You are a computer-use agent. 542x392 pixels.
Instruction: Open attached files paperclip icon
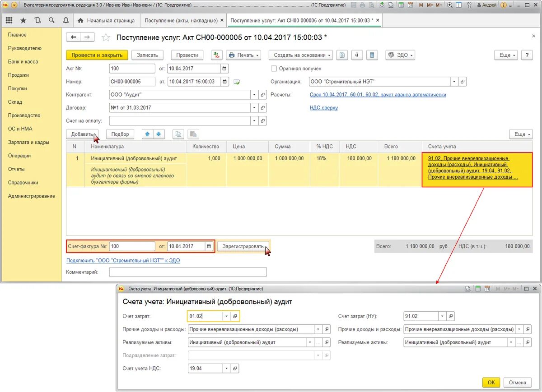pyautogui.click(x=357, y=55)
